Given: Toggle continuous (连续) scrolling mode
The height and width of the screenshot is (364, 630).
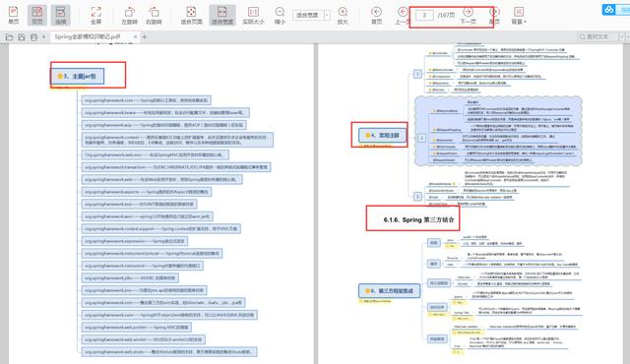Looking at the screenshot, I should pos(61,16).
